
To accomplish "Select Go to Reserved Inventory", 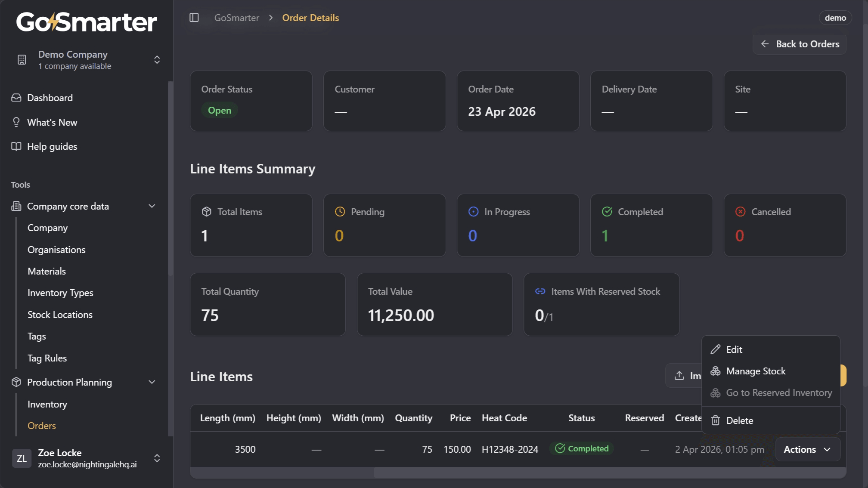I will pyautogui.click(x=771, y=392).
